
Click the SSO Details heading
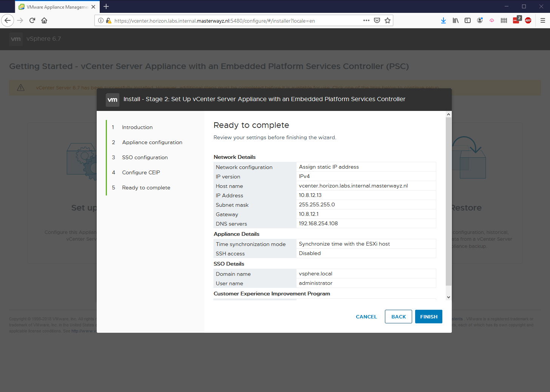coord(229,264)
